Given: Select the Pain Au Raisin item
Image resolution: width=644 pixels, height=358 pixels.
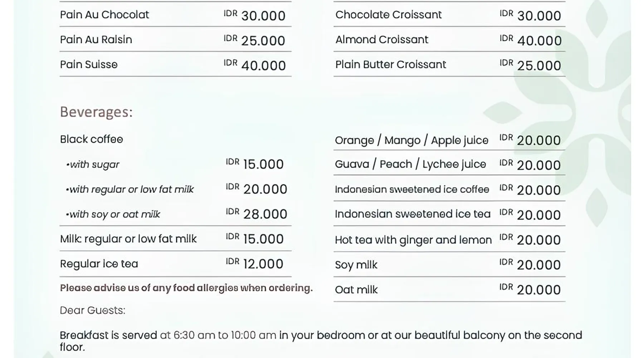Looking at the screenshot, I should click(96, 39).
